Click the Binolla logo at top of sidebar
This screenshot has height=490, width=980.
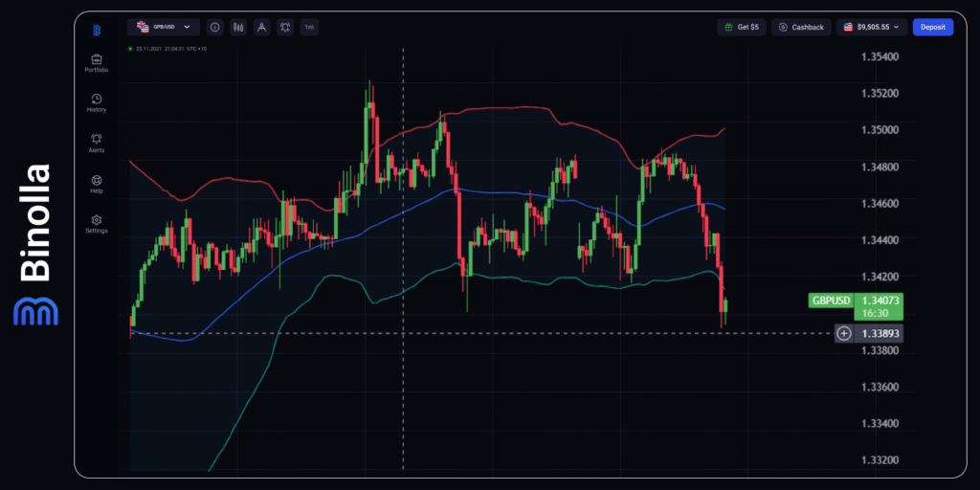tap(97, 29)
